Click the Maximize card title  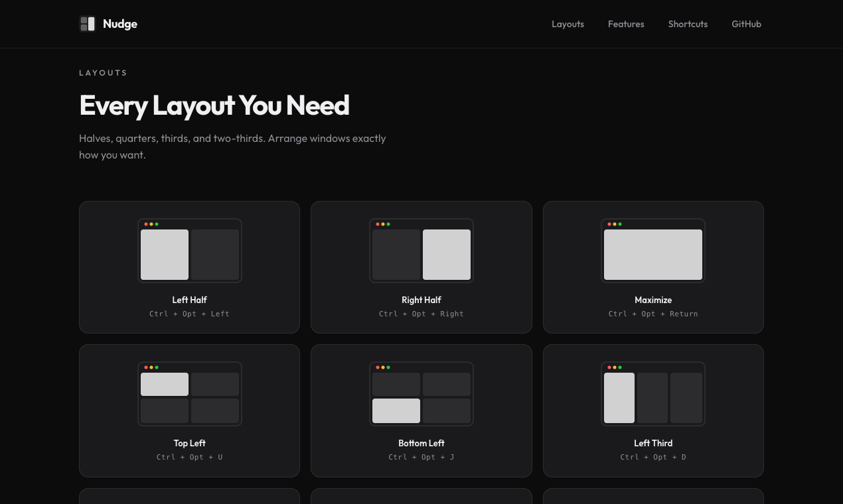pos(653,300)
